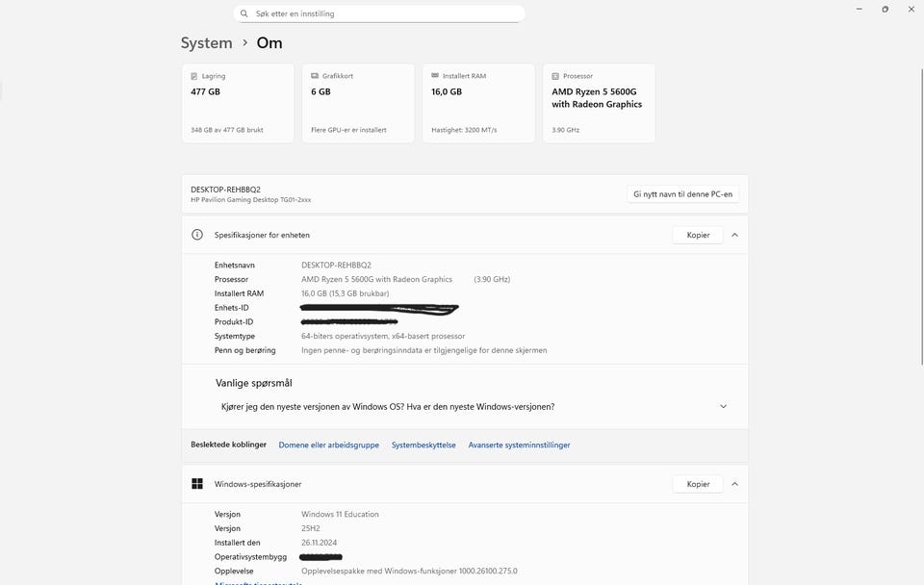The image size is (924, 585).
Task: Expand the Windows OS version FAQ question
Action: (x=724, y=407)
